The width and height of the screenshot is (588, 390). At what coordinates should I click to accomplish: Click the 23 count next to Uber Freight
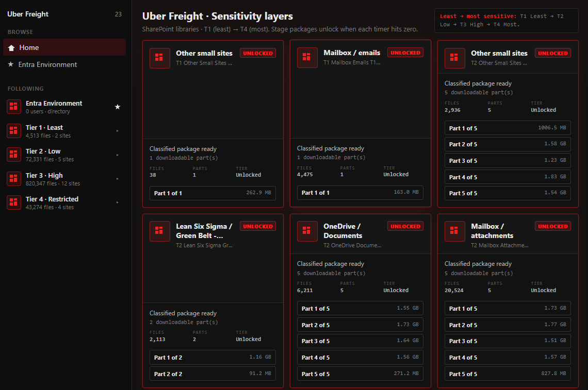118,14
